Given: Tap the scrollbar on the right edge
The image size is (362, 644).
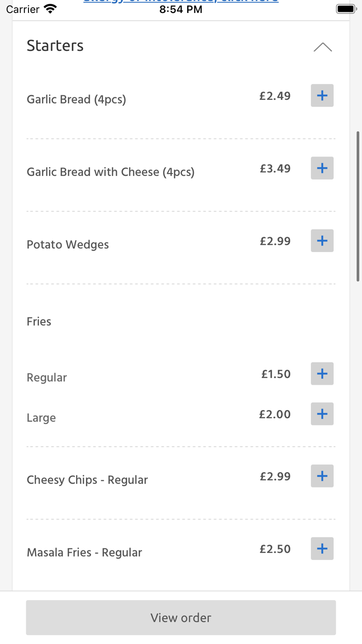Looking at the screenshot, I should pos(358,207).
